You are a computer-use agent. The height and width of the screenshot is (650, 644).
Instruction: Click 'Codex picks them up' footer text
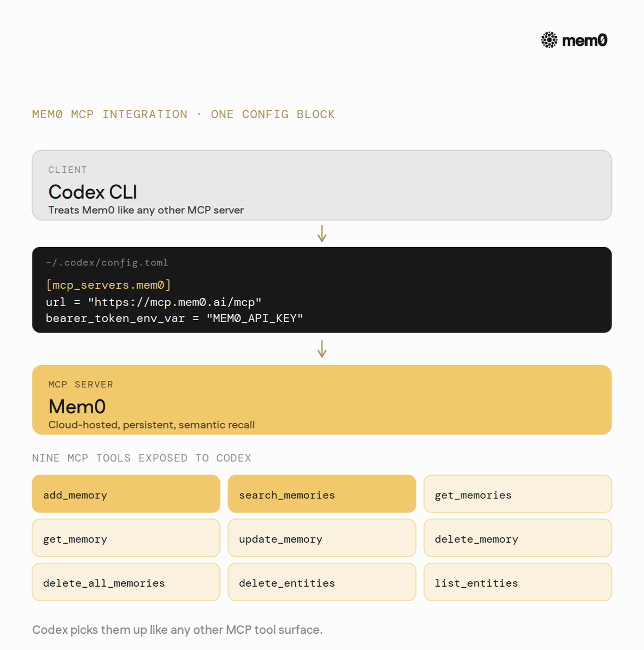178,630
